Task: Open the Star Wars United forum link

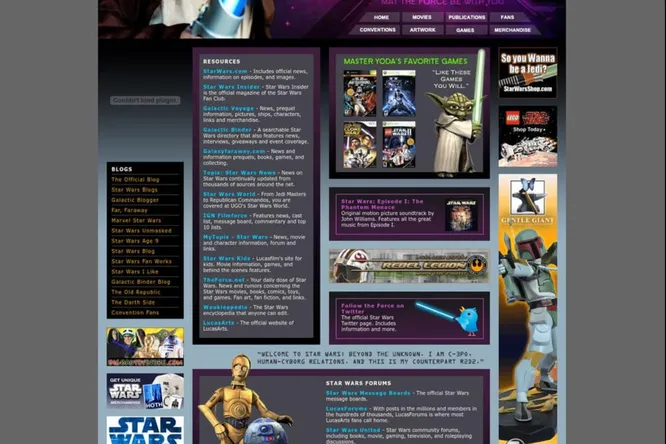Action: point(353,430)
